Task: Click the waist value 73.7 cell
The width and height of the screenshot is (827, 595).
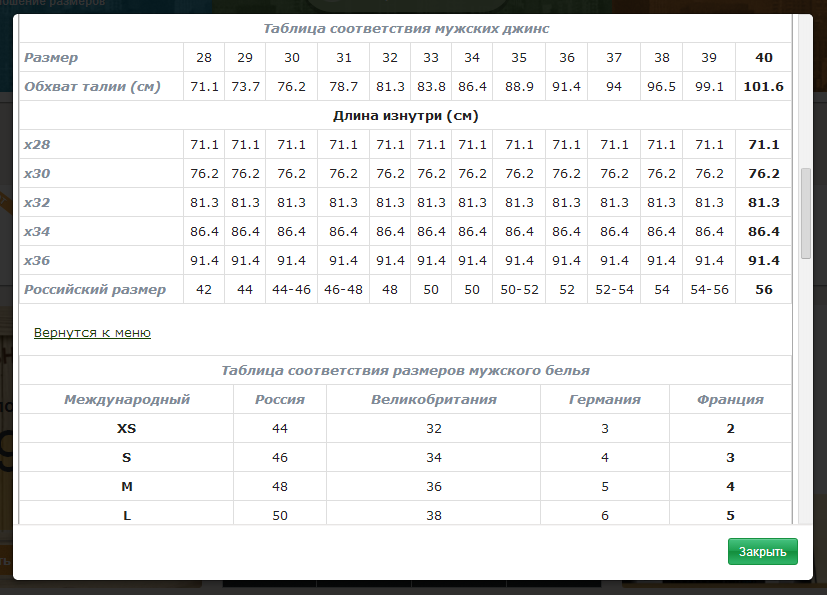Action: click(x=245, y=87)
